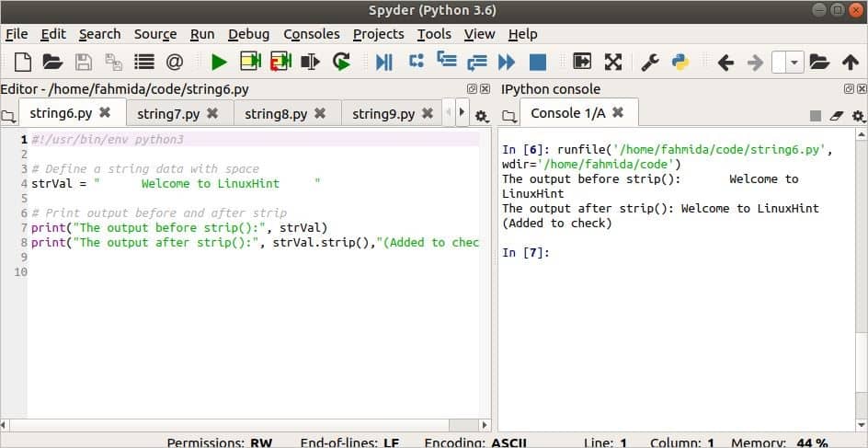Open file using the folder toolbar icon
Viewport: 868px width, 448px height.
click(52, 62)
